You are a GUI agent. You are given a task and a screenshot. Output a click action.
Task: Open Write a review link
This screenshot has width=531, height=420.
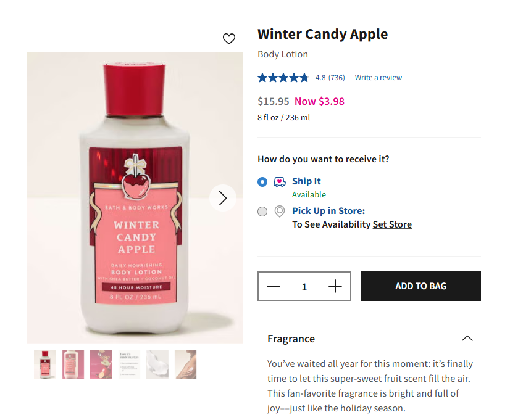pyautogui.click(x=378, y=78)
